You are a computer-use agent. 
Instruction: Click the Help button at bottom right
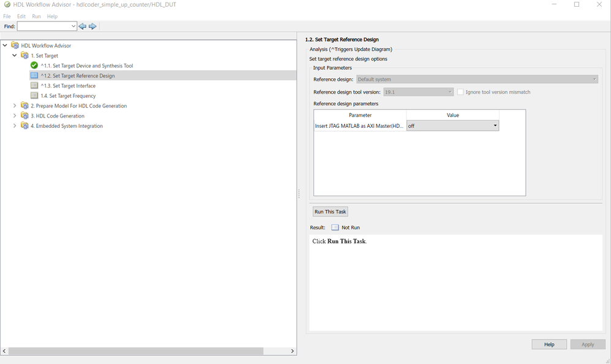point(549,344)
